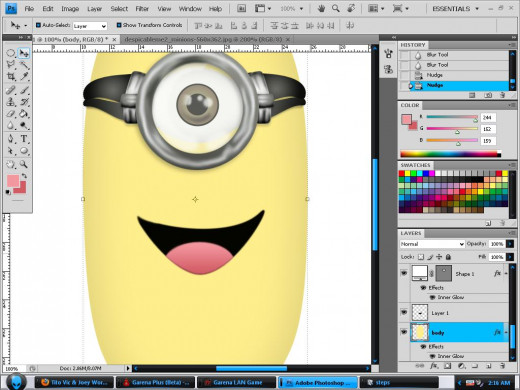Viewport: 520px width, 390px height.
Task: Select the Hand tool in toolbox
Action: [11, 164]
